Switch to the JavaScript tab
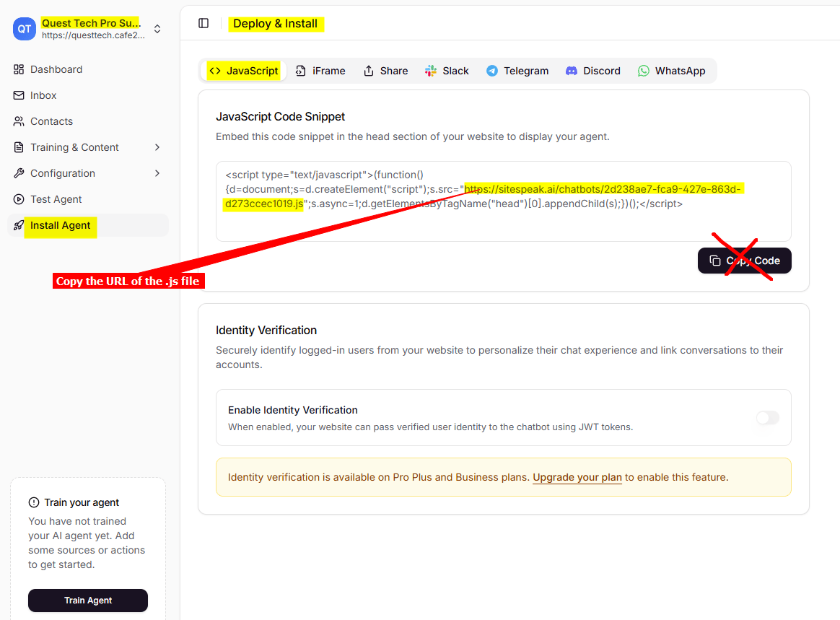The width and height of the screenshot is (840, 620). coord(244,71)
